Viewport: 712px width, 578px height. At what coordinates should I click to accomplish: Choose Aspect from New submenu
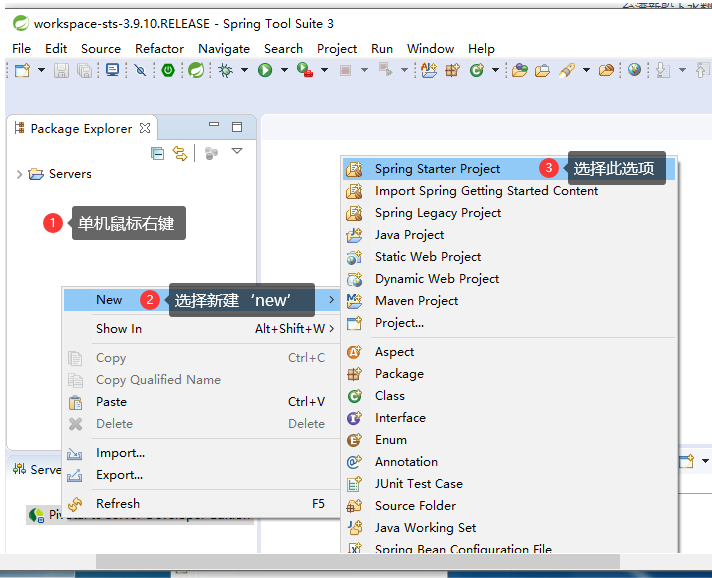click(x=509, y=352)
